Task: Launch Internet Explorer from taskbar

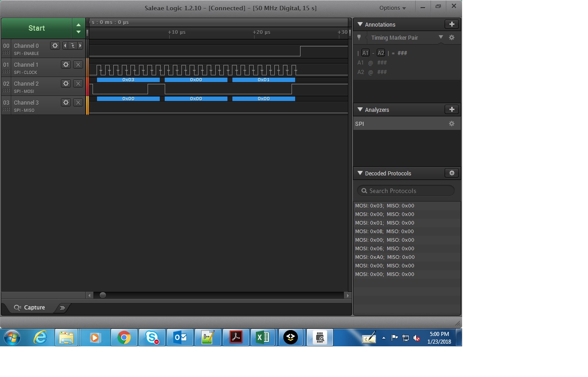Action: (x=40, y=337)
